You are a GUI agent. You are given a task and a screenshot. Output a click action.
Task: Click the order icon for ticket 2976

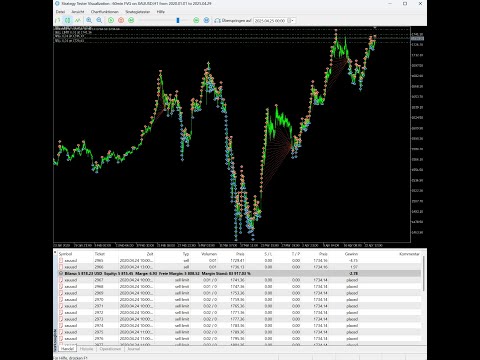click(x=61, y=338)
